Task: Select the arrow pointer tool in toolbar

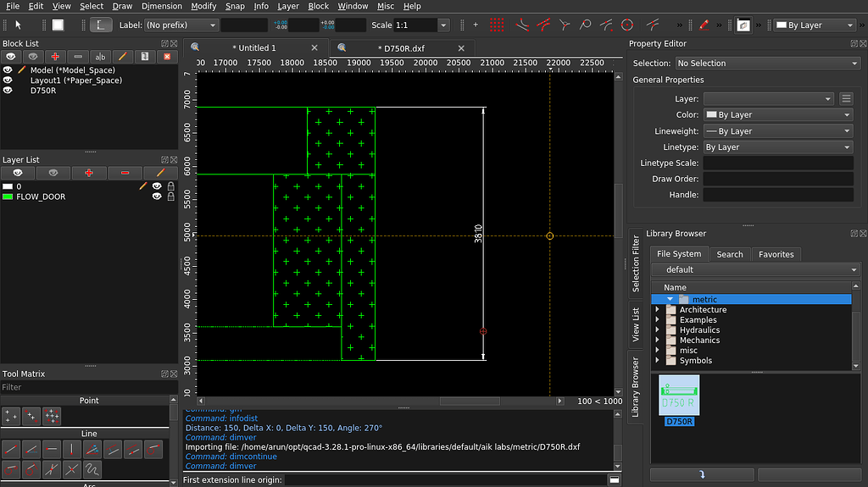Action: (19, 25)
